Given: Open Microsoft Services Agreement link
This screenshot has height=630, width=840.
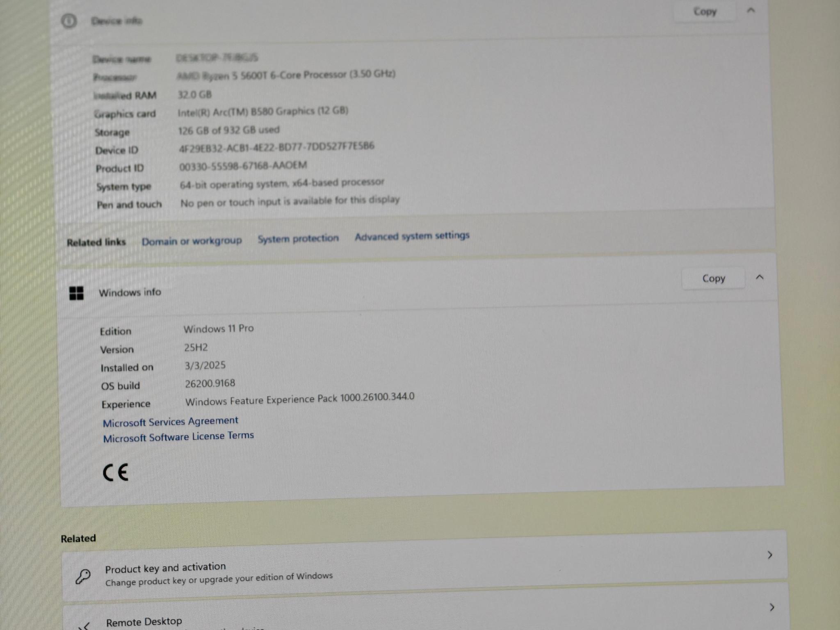Looking at the screenshot, I should point(170,422).
